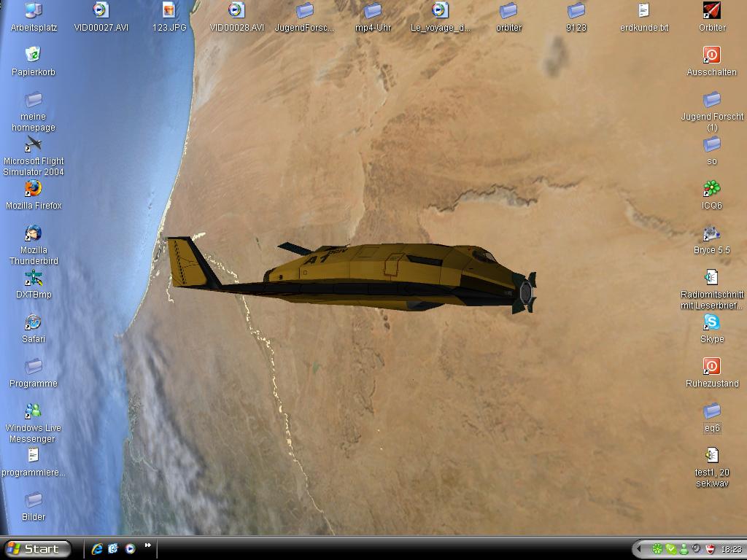Click Internet Explorer in Quick Launch
This screenshot has width=747, height=560.
(x=97, y=549)
